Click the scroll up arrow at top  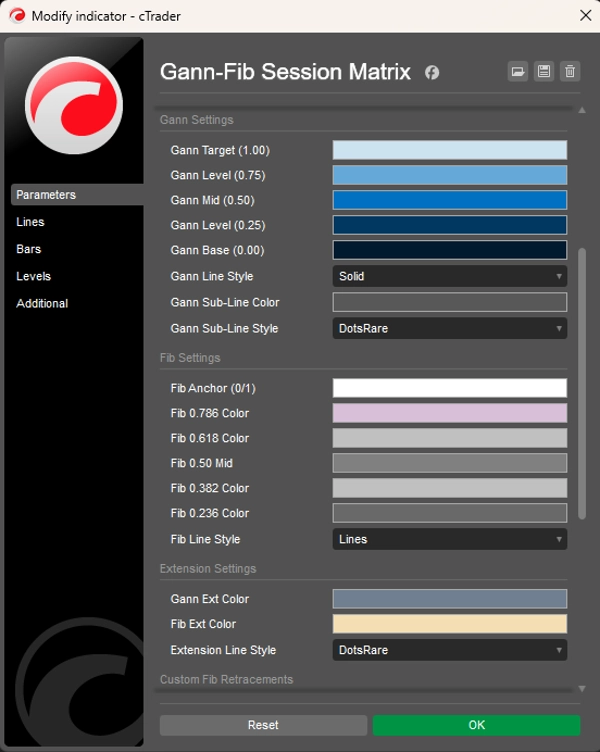coord(582,110)
